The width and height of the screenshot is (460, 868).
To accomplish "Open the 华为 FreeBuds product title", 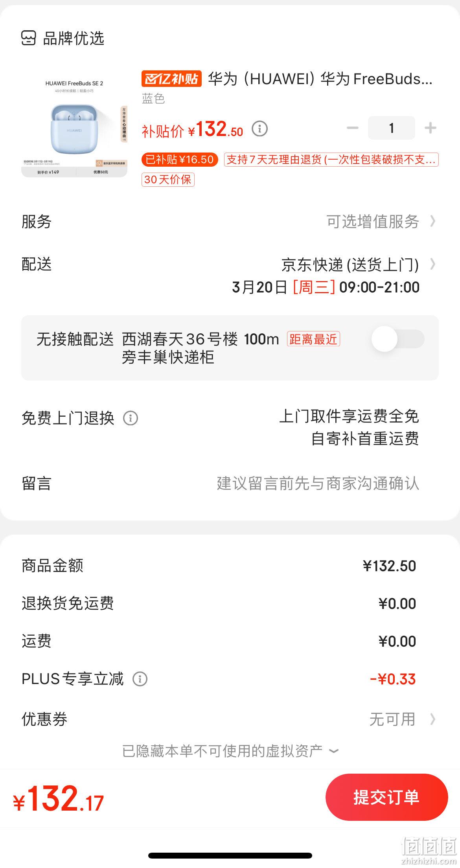I will tap(320, 79).
